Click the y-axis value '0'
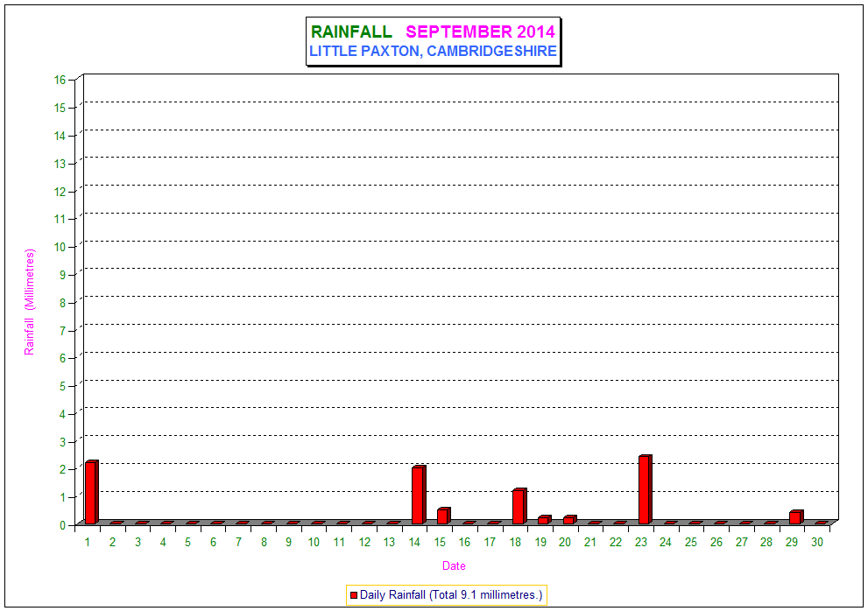Screen dimensions: 868x611 coord(62,525)
